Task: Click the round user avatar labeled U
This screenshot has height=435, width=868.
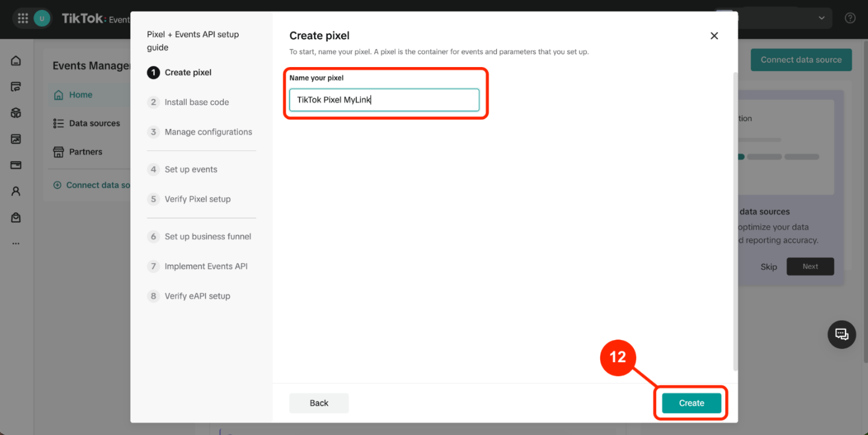Action: click(x=42, y=19)
